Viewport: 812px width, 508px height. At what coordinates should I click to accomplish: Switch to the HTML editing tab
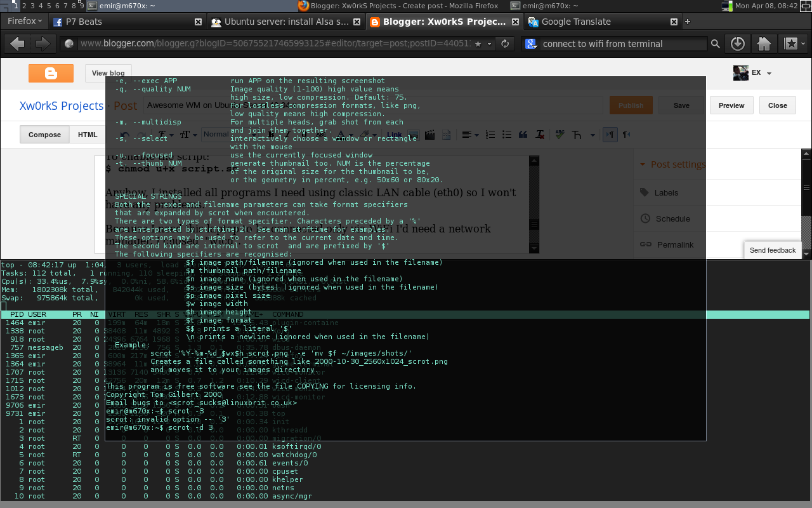87,134
